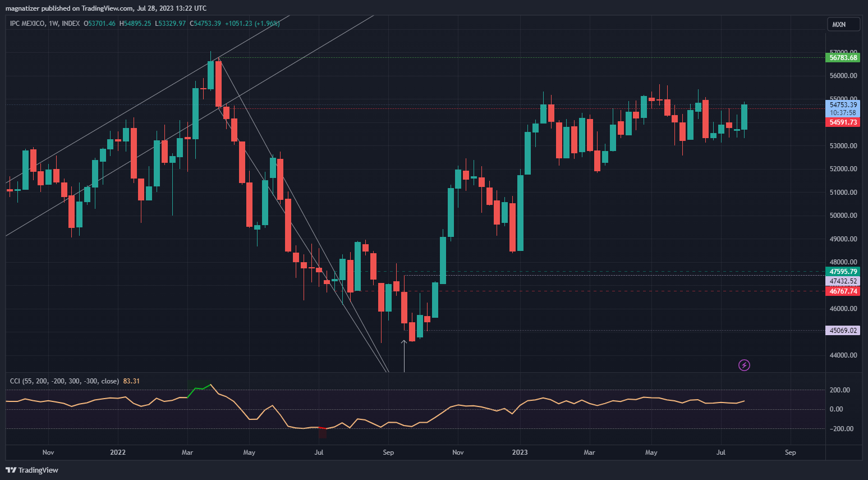Click the 200.00 level on CCI scale
868x480 pixels.
click(840, 390)
